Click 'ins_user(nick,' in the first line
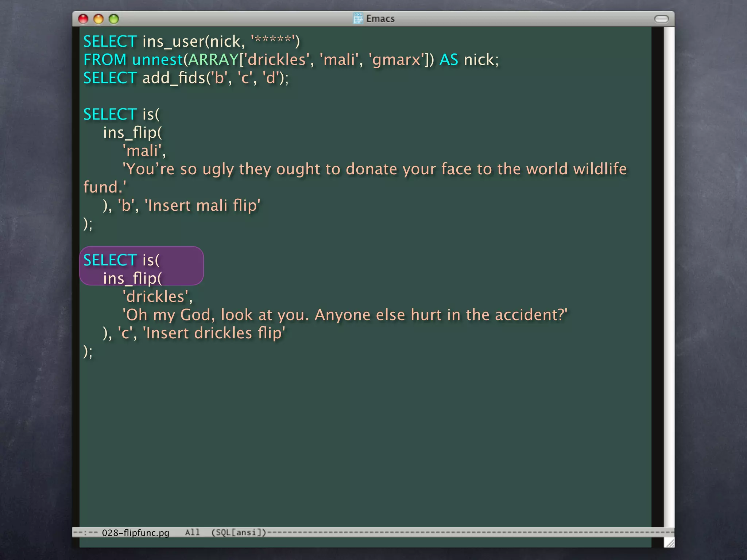 (194, 42)
